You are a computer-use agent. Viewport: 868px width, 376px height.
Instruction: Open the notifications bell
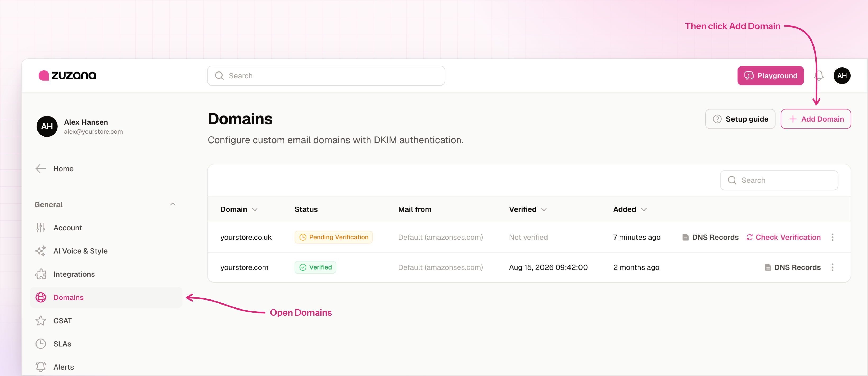coord(819,75)
